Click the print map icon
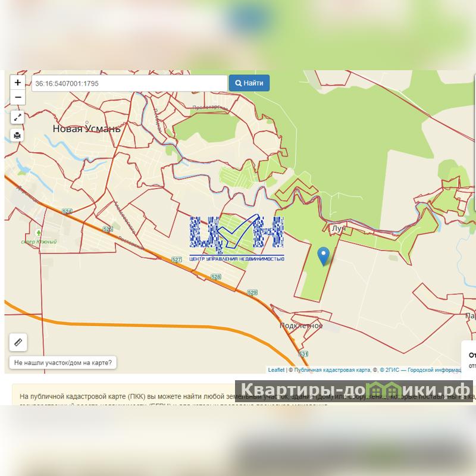Screen dimensions: 476x476 click(x=18, y=135)
